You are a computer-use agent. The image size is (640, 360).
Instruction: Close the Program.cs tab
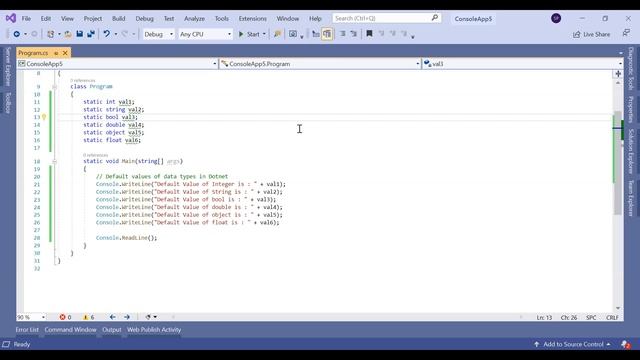(65, 53)
